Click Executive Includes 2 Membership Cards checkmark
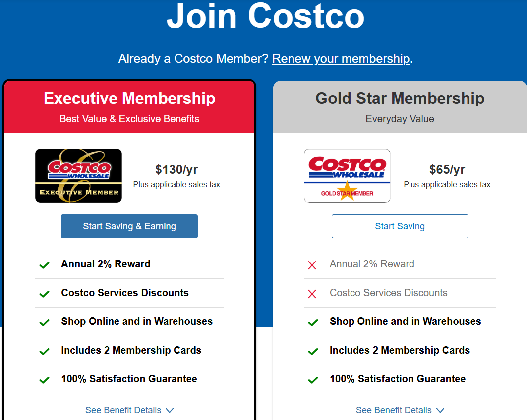Viewport: 527px width, 420px height. click(x=45, y=351)
